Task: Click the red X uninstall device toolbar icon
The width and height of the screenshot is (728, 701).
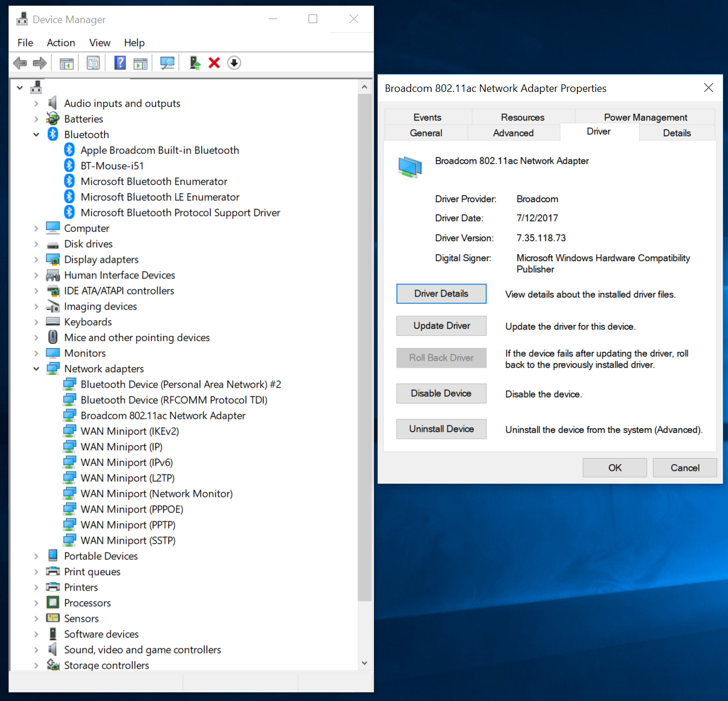Action: point(214,63)
